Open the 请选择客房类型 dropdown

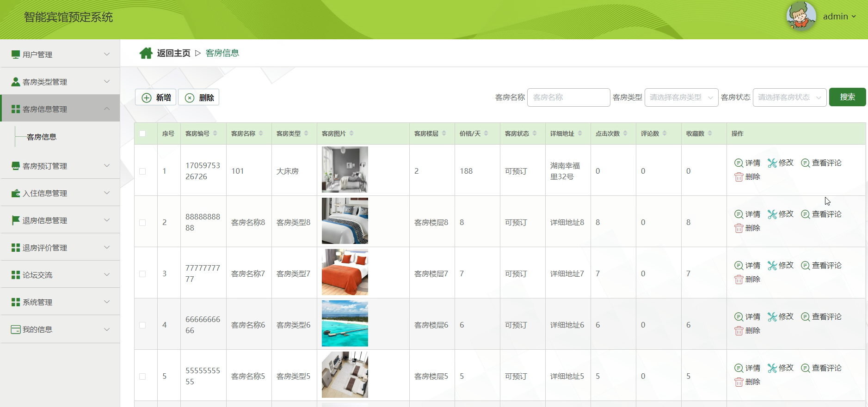(x=681, y=97)
